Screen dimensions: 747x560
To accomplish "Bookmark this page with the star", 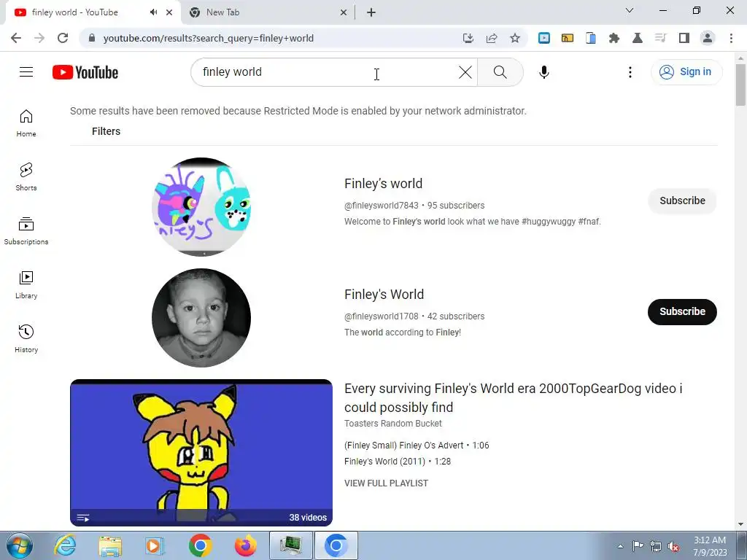I will (515, 38).
